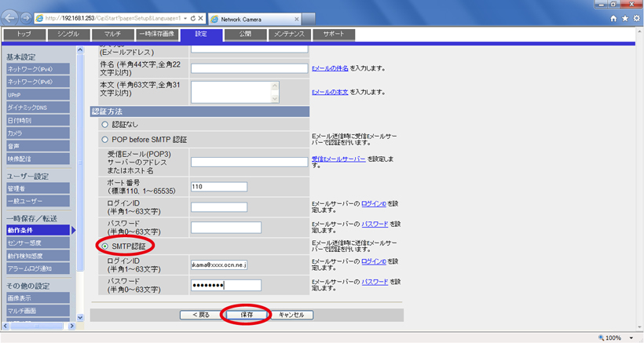Image resolution: width=644 pixels, height=343 pixels.
Task: Click sidebar scroll down arrow
Action: [x=80, y=318]
